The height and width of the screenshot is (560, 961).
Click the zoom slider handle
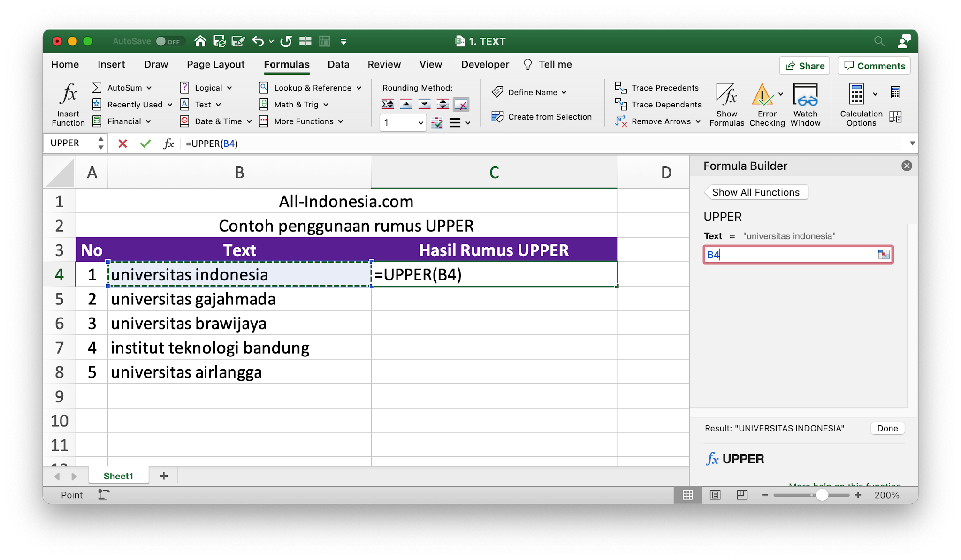[822, 495]
